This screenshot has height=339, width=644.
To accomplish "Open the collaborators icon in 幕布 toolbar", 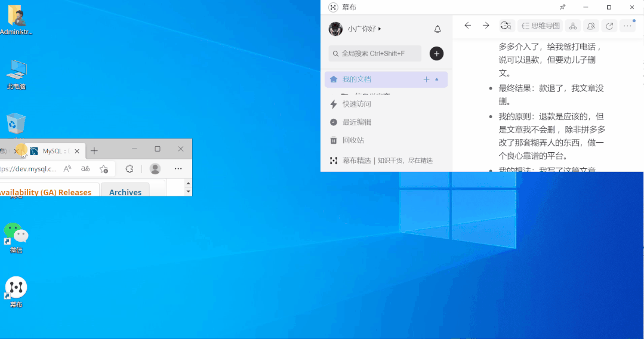I will point(591,26).
